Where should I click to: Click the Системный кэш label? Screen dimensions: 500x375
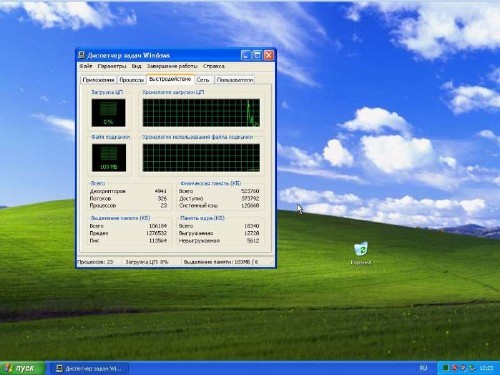(x=198, y=206)
